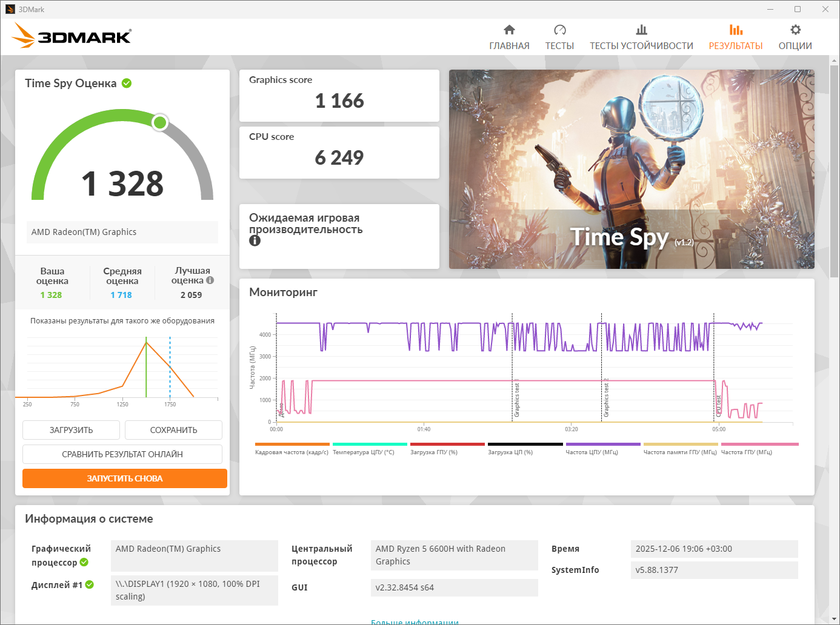Click the gauge icon above ТЕСТЫ
The image size is (840, 625).
tap(559, 30)
